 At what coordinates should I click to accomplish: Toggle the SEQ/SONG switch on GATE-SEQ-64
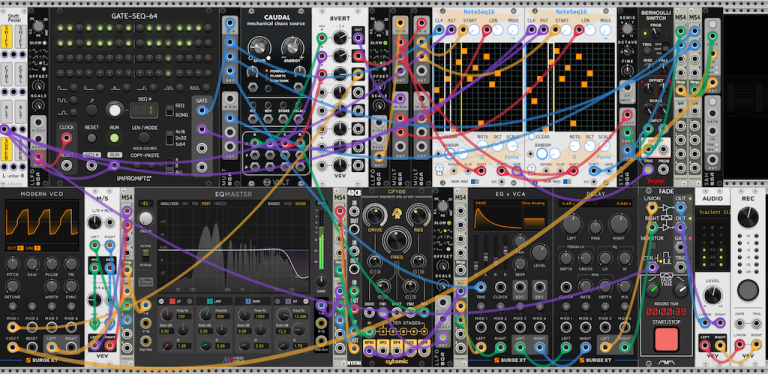(169, 110)
